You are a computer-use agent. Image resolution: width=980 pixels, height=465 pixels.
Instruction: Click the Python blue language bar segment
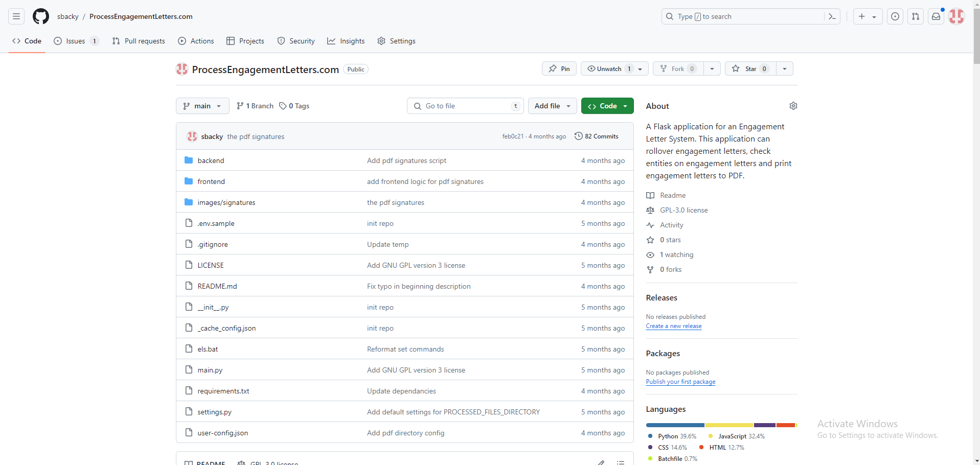[675, 425]
